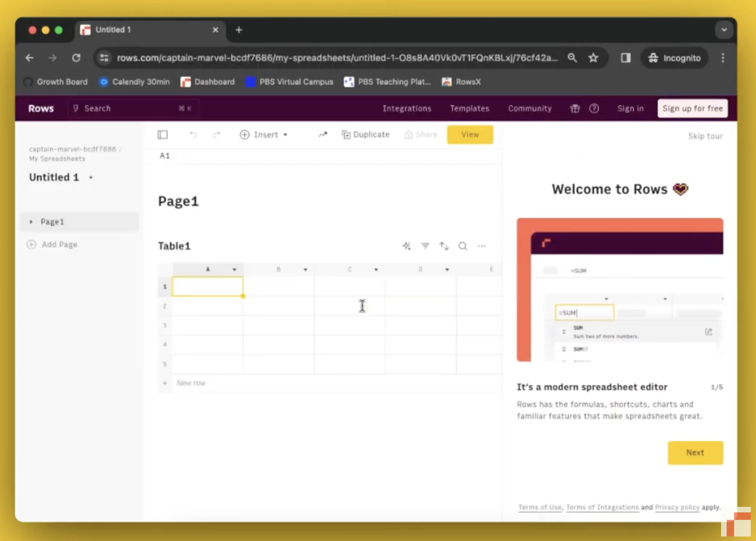Click the New row plus icon
The height and width of the screenshot is (541, 756).
point(165,383)
